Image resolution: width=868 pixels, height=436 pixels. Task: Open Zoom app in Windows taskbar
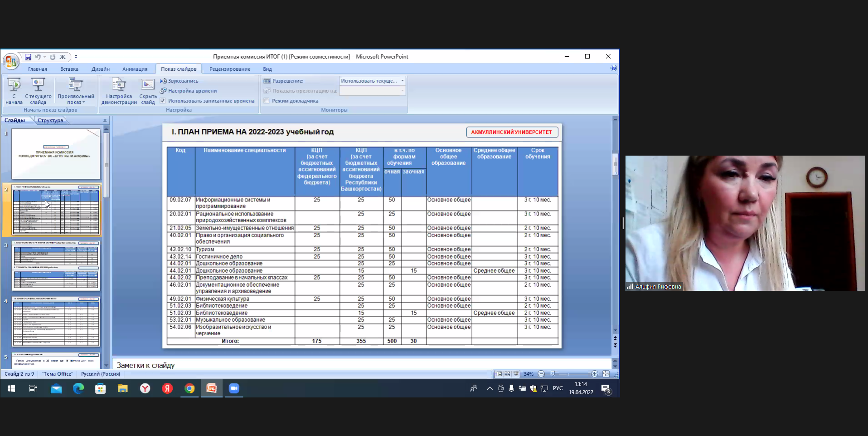tap(234, 388)
